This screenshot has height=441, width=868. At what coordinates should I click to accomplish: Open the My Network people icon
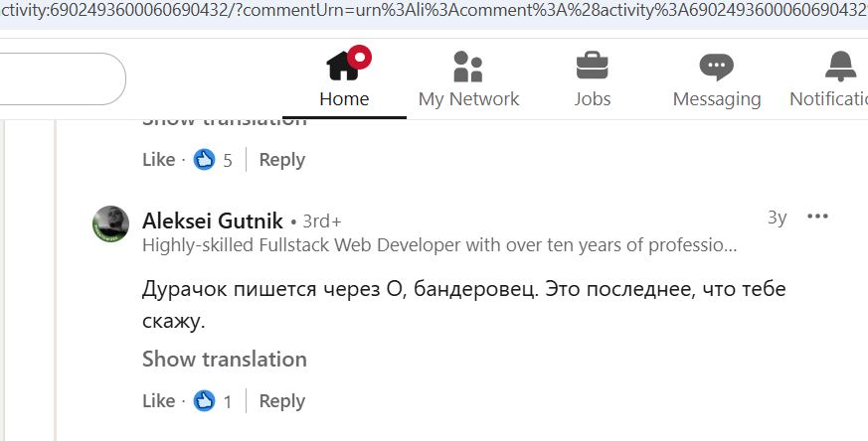pos(467,67)
